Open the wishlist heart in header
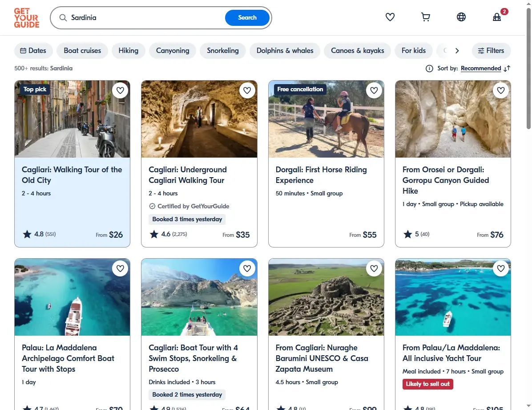The width and height of the screenshot is (532, 410). [x=390, y=17]
